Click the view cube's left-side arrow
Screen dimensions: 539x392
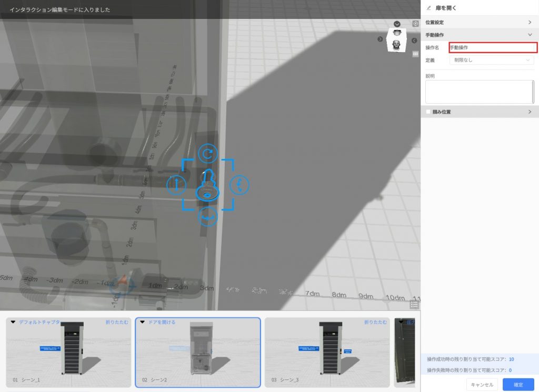click(x=380, y=39)
